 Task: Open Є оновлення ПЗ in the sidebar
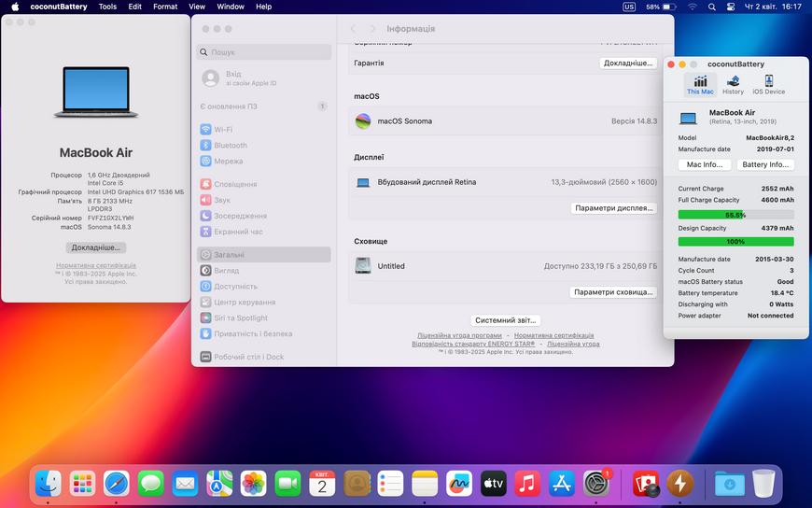(x=264, y=106)
